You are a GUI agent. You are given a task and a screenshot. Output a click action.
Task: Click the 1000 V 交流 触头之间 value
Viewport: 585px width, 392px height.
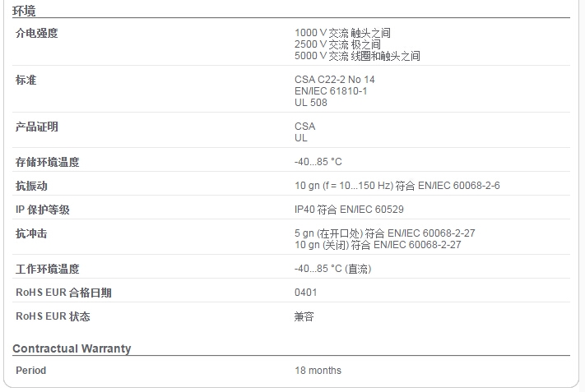[x=342, y=33]
